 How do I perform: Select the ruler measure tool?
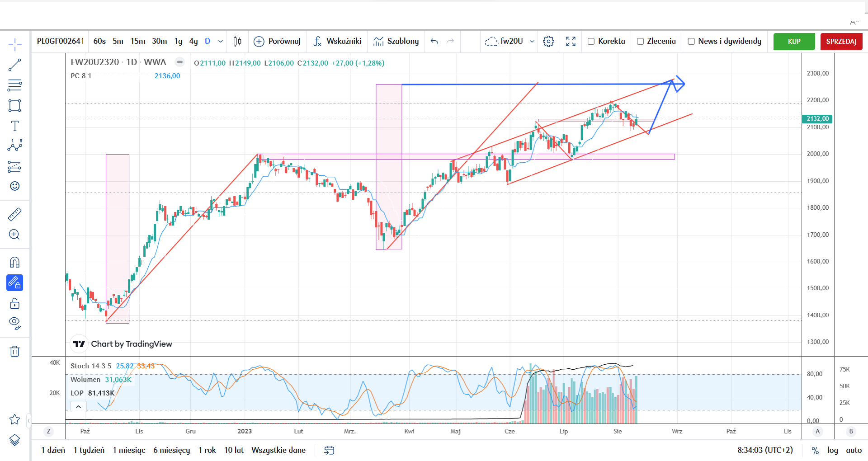[15, 214]
